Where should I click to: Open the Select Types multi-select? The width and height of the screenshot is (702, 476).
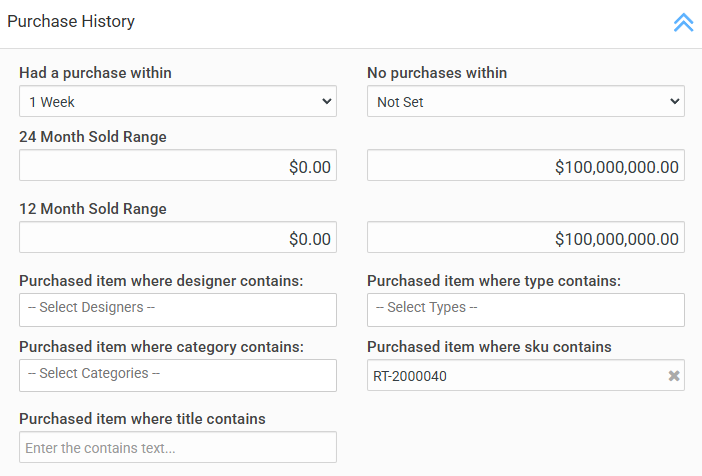[x=525, y=309]
